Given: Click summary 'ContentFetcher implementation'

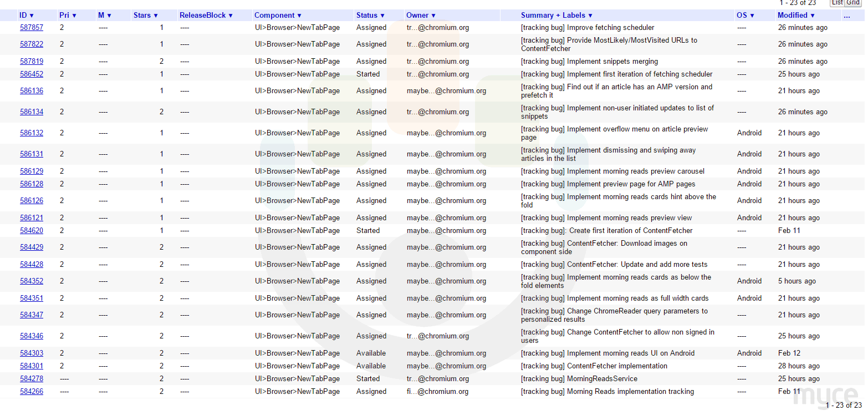Looking at the screenshot, I should coord(617,366).
